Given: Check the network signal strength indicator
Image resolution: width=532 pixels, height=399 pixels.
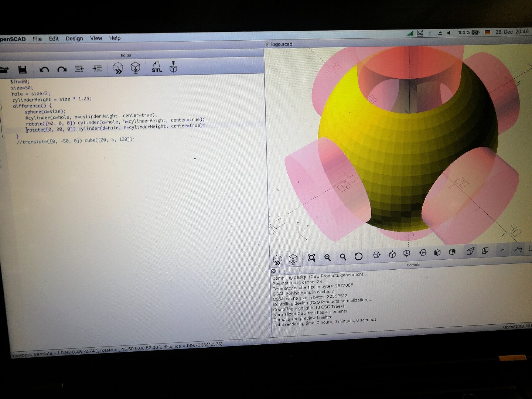Looking at the screenshot, I should 410,33.
